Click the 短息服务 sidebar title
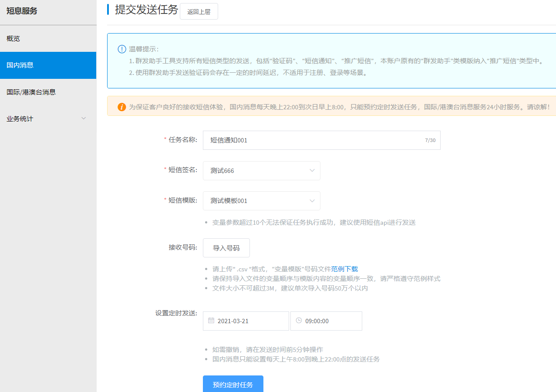 (x=22, y=11)
